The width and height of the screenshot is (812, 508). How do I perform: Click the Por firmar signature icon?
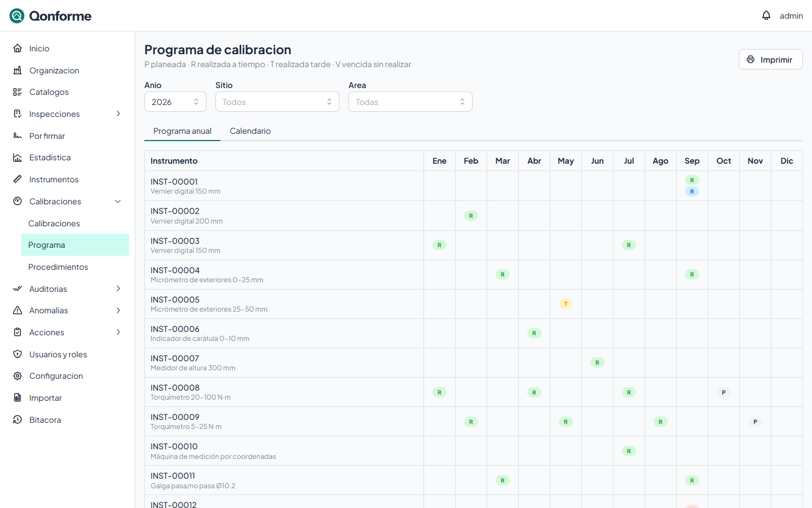pos(17,136)
